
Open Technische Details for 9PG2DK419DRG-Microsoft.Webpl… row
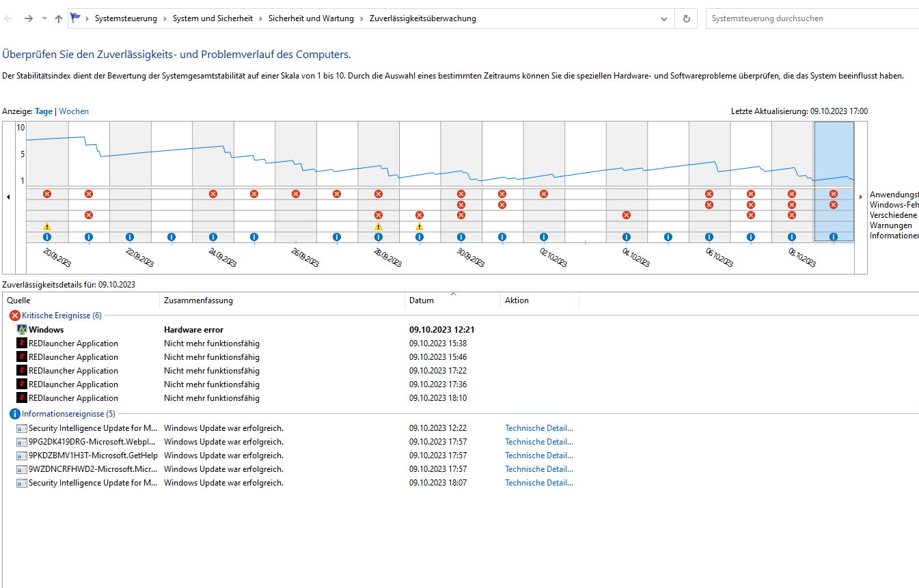coord(539,442)
